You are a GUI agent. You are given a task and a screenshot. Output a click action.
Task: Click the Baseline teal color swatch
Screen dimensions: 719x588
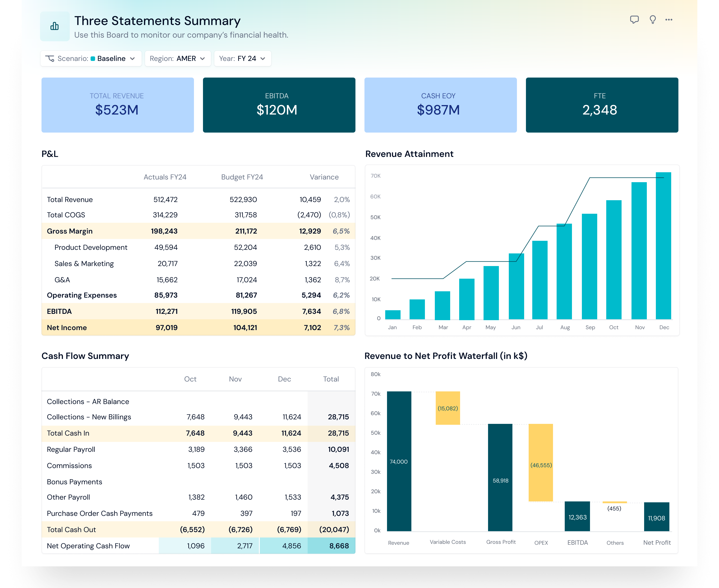click(x=93, y=59)
